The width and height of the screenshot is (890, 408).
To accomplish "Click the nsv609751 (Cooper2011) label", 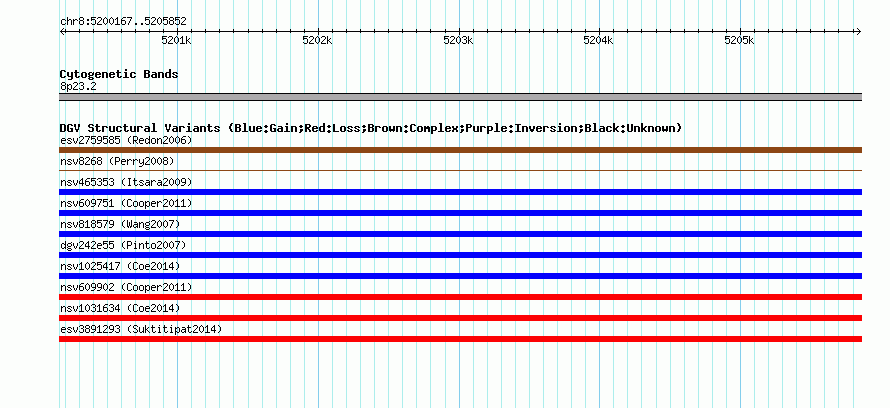I will click(126, 203).
